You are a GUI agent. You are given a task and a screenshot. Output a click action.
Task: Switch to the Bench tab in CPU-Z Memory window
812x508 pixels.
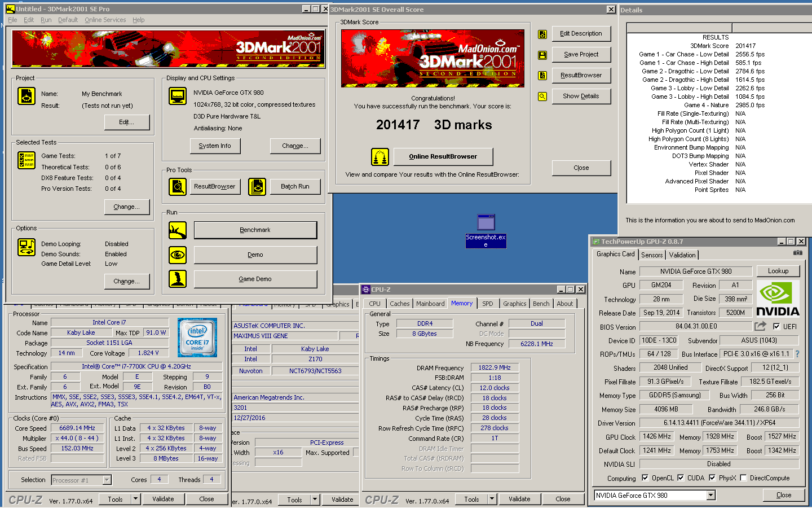(541, 304)
